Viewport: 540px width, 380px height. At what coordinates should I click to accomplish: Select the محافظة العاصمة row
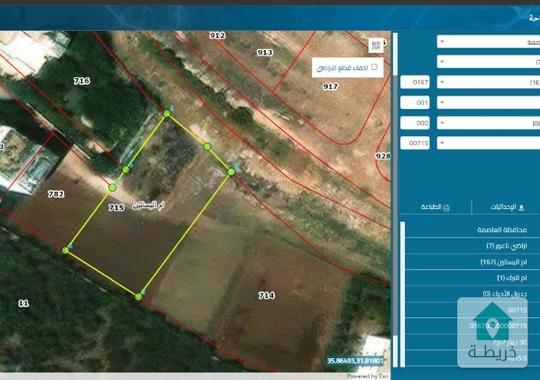pos(472,230)
